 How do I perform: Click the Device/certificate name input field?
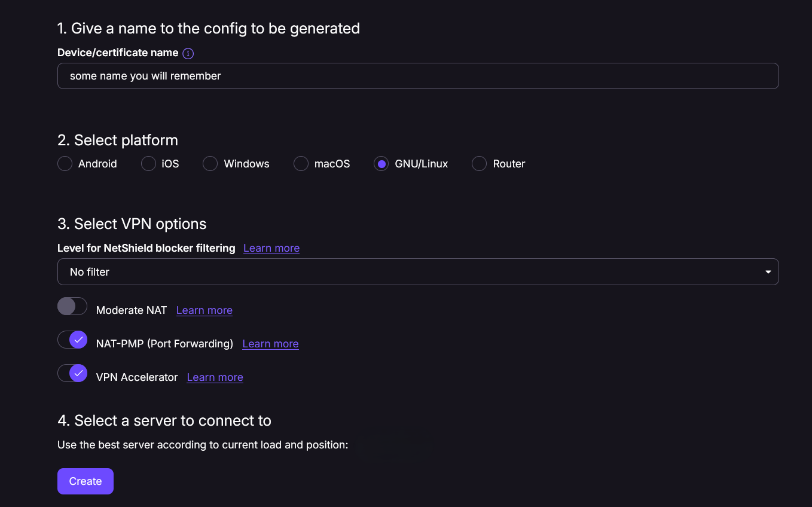click(x=417, y=76)
